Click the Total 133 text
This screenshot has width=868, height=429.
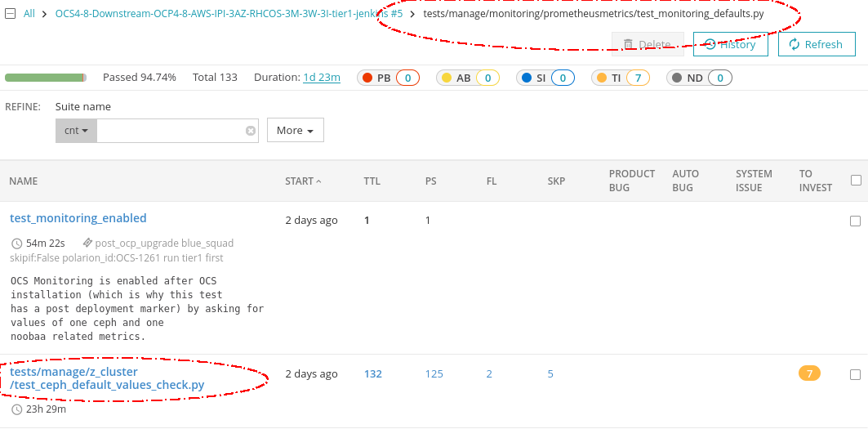point(215,78)
